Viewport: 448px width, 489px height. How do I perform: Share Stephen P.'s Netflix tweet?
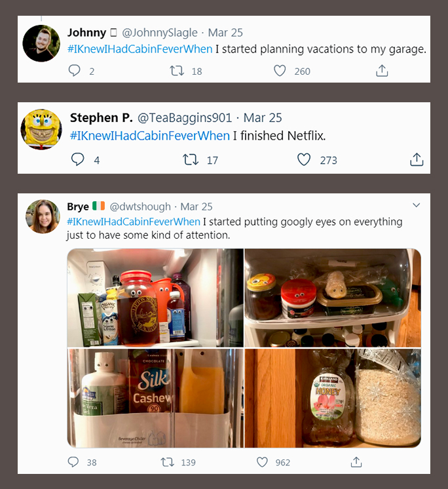click(417, 159)
